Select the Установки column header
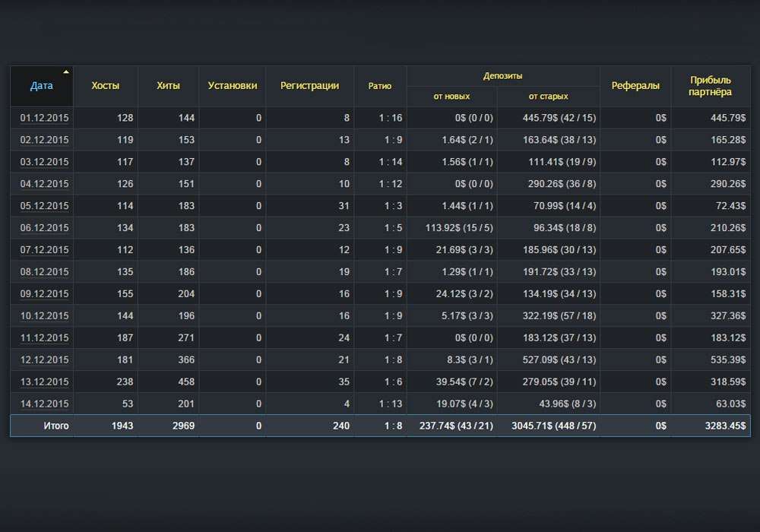Viewport: 760px width, 532px height. pos(232,86)
